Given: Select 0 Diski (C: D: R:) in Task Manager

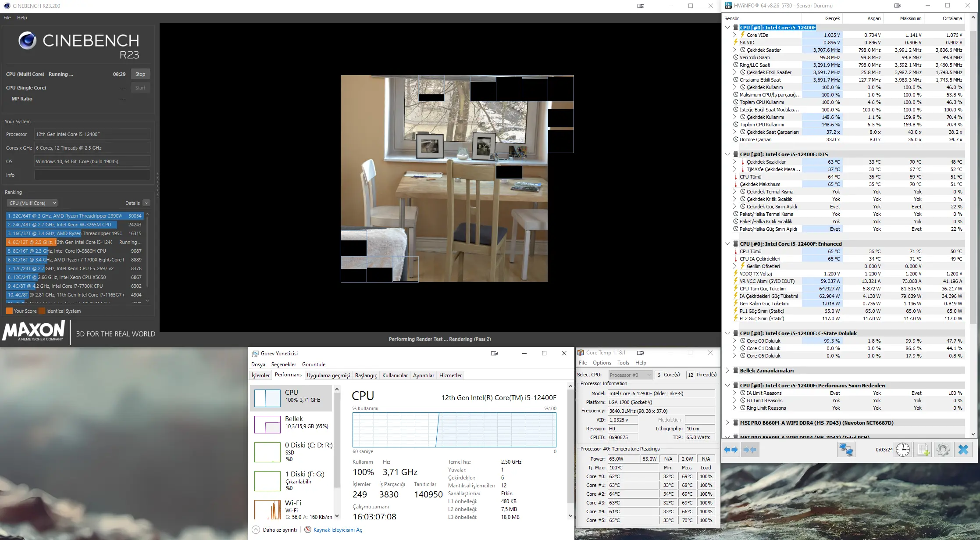Looking at the screenshot, I should coord(291,452).
